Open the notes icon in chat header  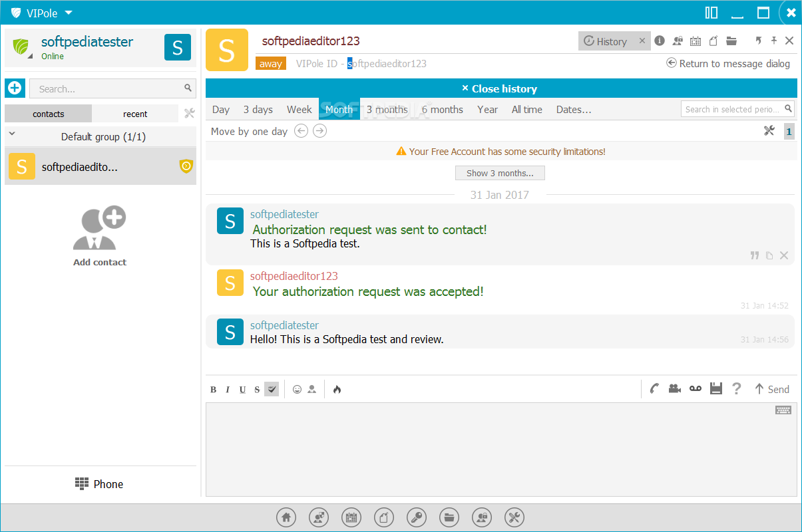(x=713, y=41)
